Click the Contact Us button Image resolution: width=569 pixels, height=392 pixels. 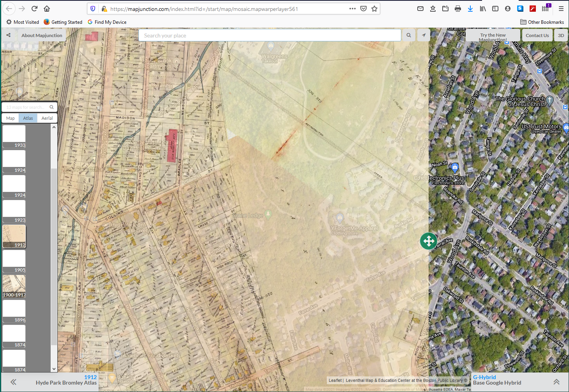(537, 35)
